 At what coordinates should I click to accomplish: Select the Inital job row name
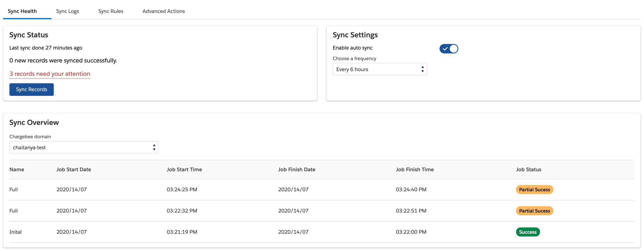point(15,232)
